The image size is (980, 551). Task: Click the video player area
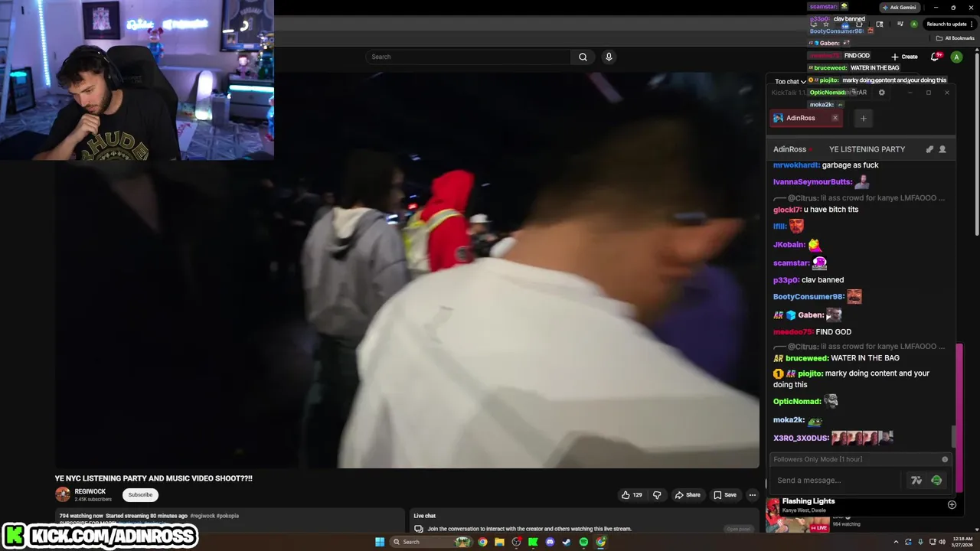[407, 270]
